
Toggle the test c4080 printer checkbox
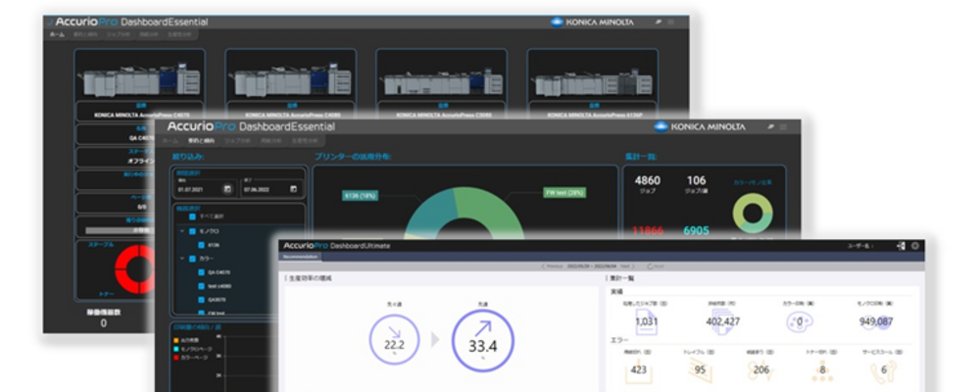[x=200, y=288]
